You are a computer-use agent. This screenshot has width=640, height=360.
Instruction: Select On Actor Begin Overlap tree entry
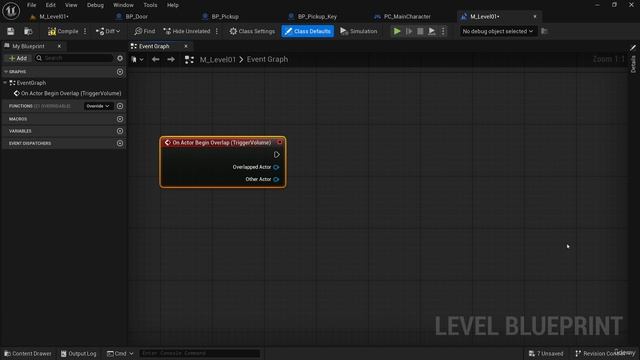click(x=68, y=93)
